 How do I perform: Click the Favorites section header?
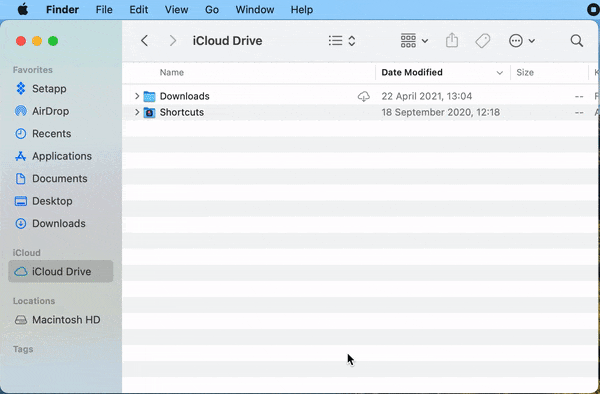coord(33,70)
